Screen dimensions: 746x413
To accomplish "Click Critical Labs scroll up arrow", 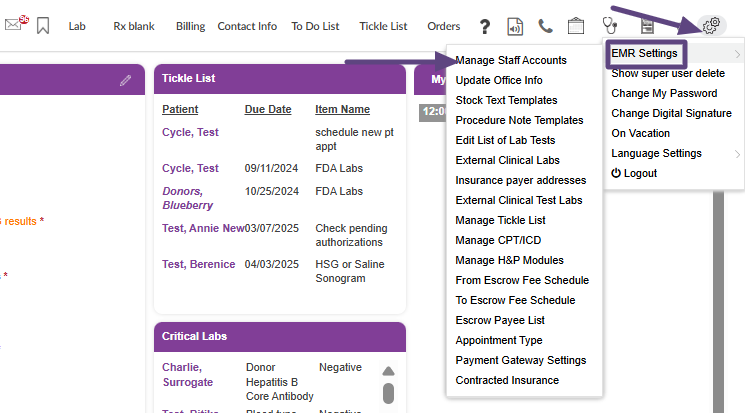I will pyautogui.click(x=388, y=371).
